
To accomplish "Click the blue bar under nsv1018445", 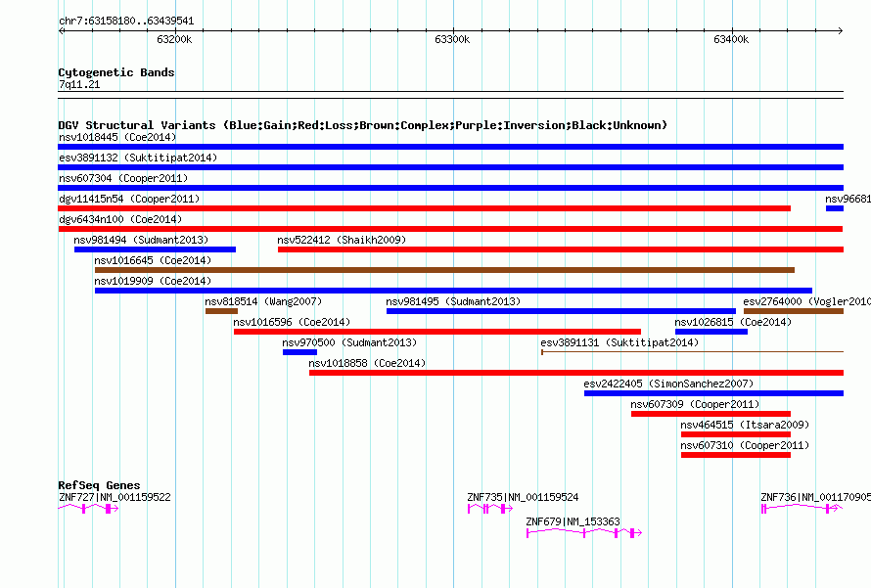I will (x=450, y=147).
